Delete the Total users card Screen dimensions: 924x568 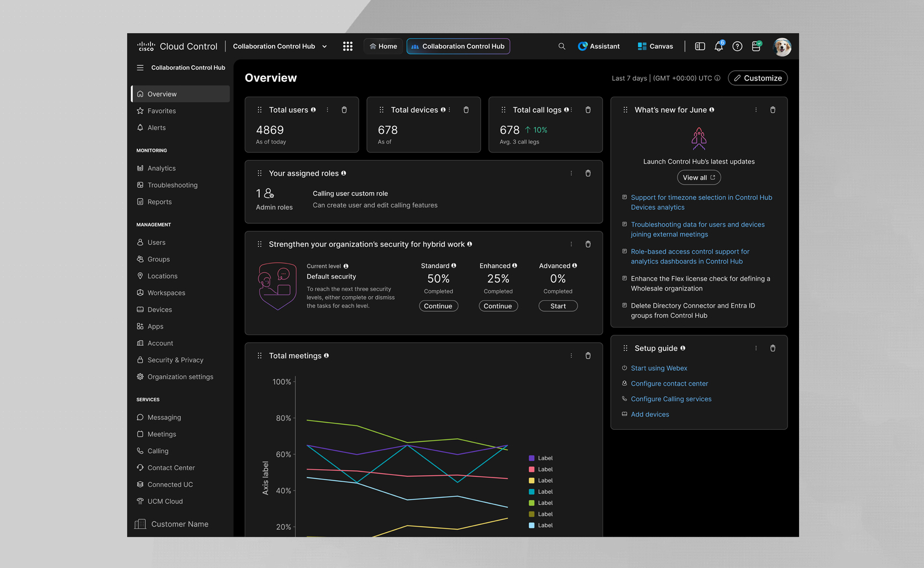[x=344, y=110]
